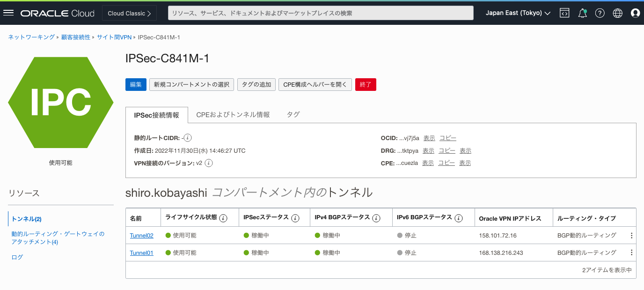Open actions menu for Tunnel01 row
Image resolution: width=644 pixels, height=290 pixels.
[631, 253]
